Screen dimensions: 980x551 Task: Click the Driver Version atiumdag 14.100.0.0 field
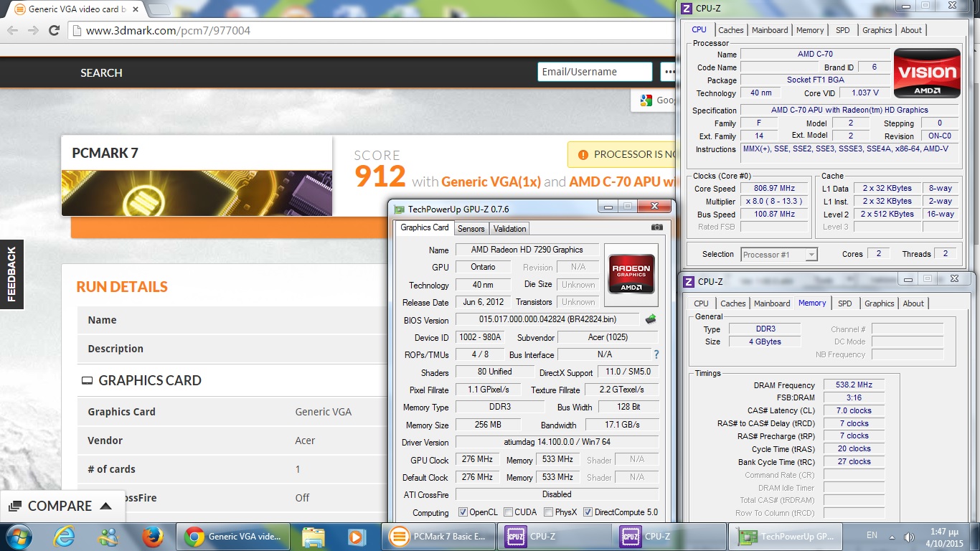tap(557, 442)
